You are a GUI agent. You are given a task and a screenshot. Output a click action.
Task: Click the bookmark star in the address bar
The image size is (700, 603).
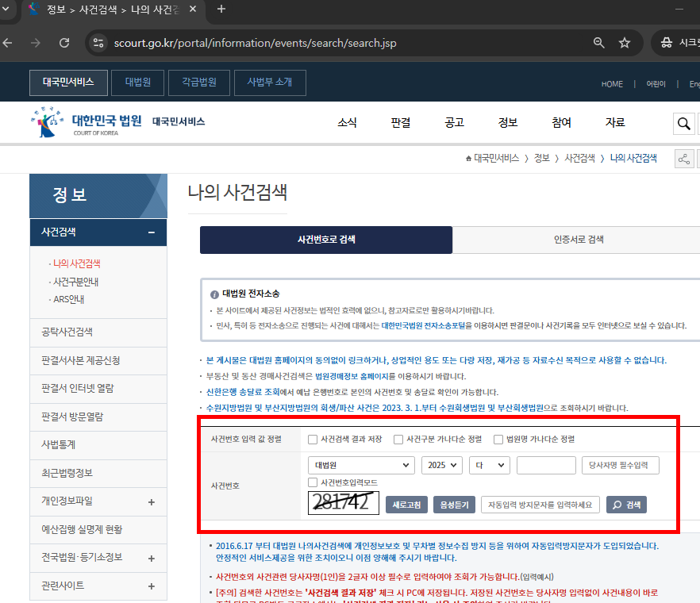(625, 43)
